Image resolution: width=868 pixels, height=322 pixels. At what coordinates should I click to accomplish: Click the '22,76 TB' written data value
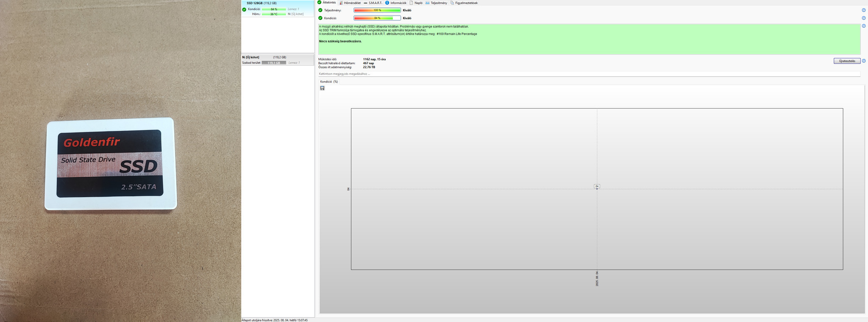coord(369,67)
